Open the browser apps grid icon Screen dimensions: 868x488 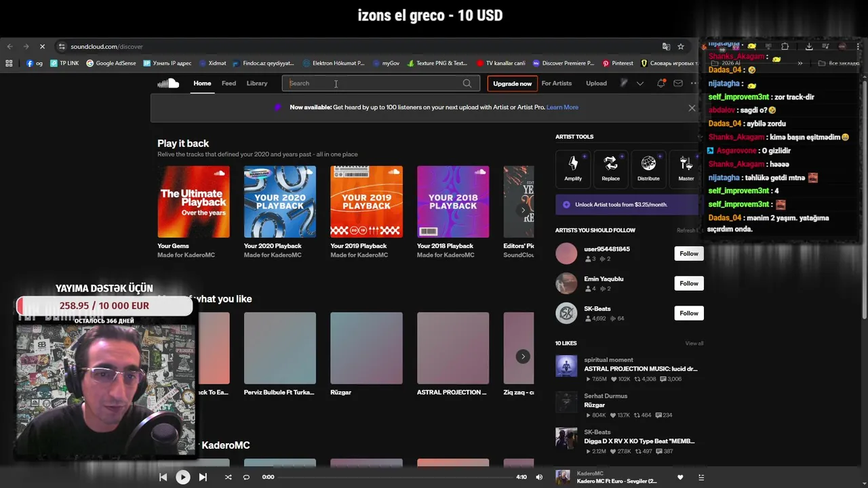9,63
